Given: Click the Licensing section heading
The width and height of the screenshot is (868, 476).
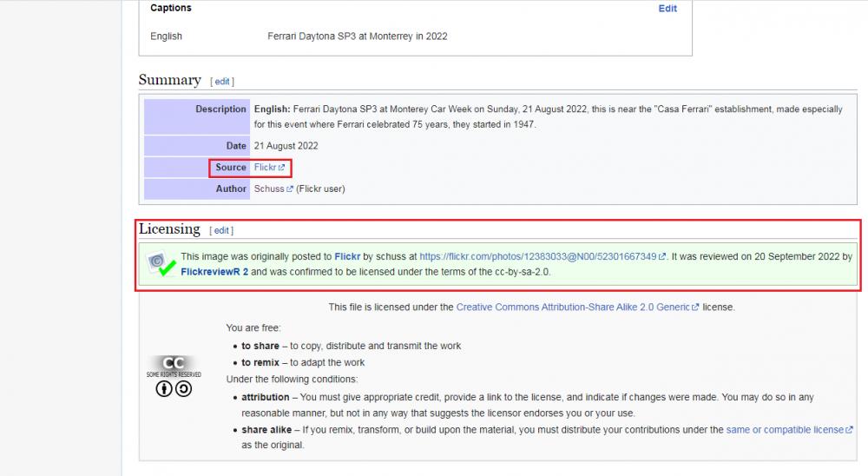Looking at the screenshot, I should pyautogui.click(x=169, y=228).
